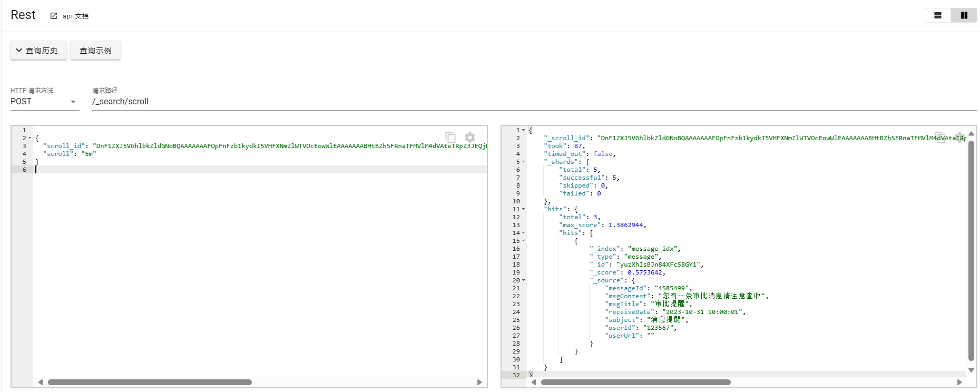Expand the 查询历史 query history panel
This screenshot has height=392, width=980.
coord(38,51)
